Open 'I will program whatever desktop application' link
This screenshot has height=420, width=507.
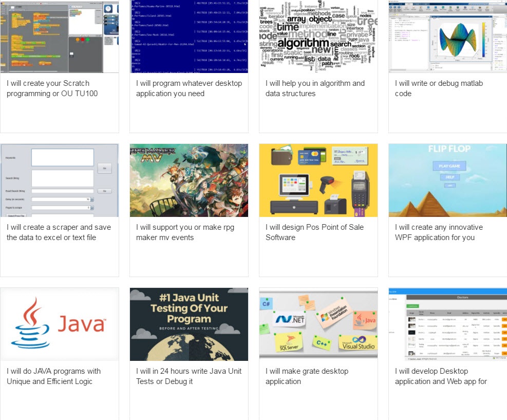coord(189,88)
